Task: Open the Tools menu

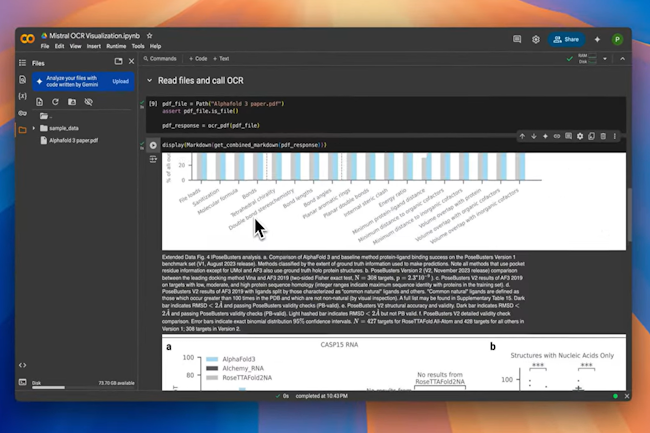Action: click(138, 46)
